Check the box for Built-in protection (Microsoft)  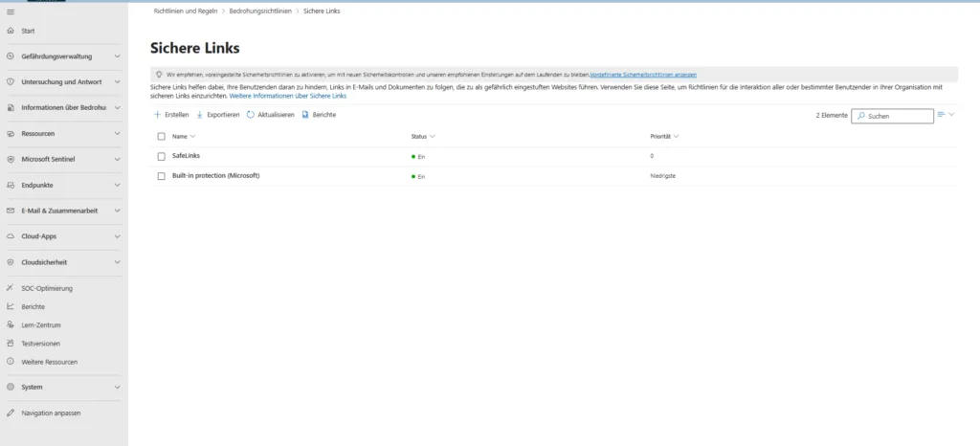pyautogui.click(x=161, y=176)
